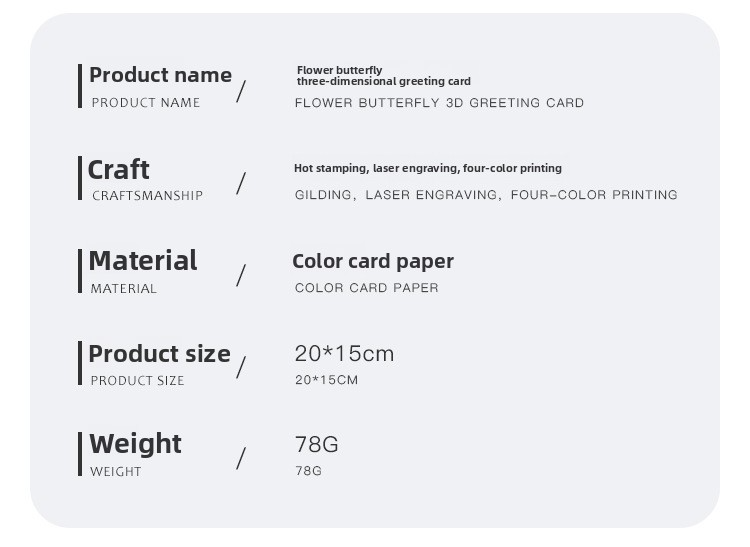This screenshot has width=750, height=547.
Task: Click the 'Product size' heading
Action: tap(159, 354)
